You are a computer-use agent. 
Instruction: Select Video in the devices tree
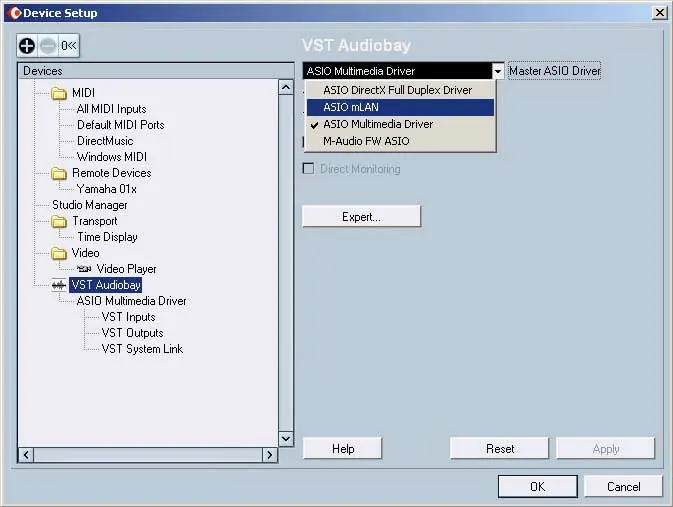click(x=85, y=253)
